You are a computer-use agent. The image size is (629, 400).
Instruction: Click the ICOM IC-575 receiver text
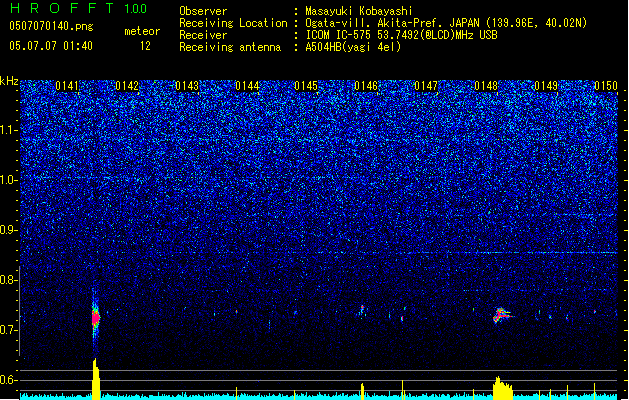pyautogui.click(x=401, y=35)
